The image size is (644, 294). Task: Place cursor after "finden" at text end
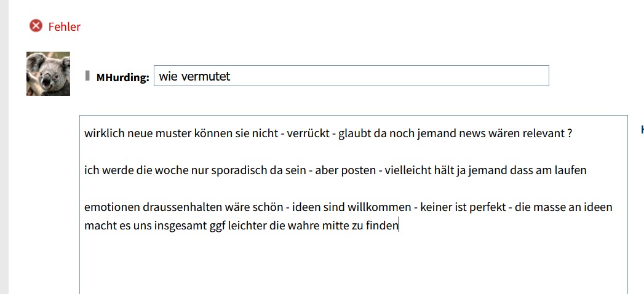coord(399,226)
